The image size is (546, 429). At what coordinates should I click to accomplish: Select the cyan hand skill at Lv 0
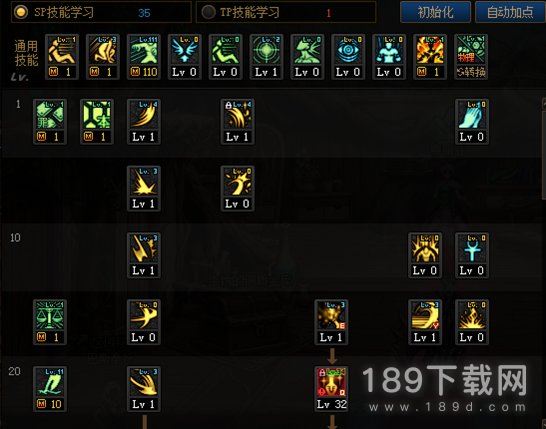[472, 122]
